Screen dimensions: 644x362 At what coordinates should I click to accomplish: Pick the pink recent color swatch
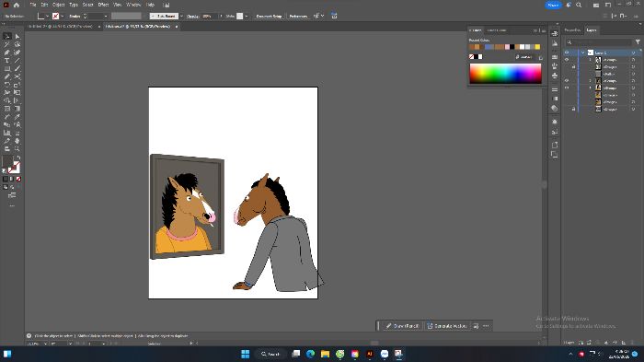tap(507, 47)
